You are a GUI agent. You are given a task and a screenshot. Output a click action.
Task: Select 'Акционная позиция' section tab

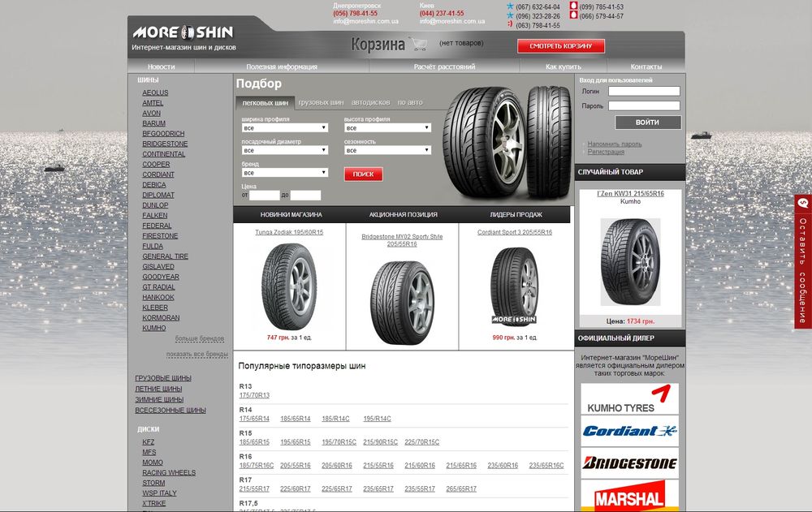[404, 214]
